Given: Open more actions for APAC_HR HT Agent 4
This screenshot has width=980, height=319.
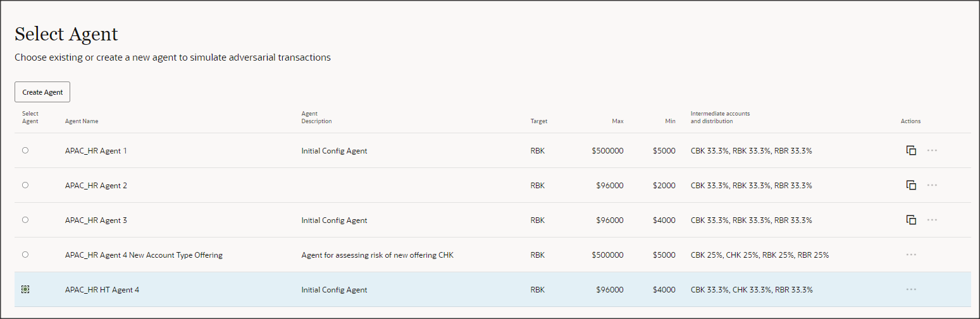Looking at the screenshot, I should pyautogui.click(x=911, y=289).
